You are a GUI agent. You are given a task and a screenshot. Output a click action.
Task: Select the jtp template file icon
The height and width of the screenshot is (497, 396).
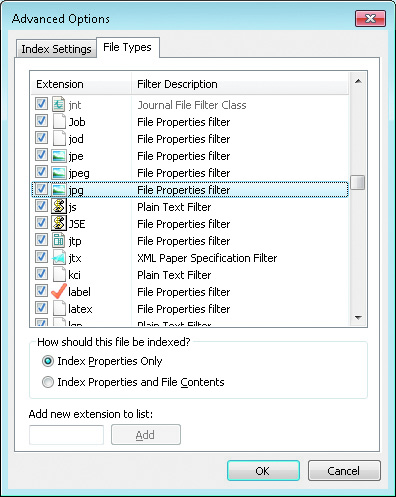[x=59, y=241]
